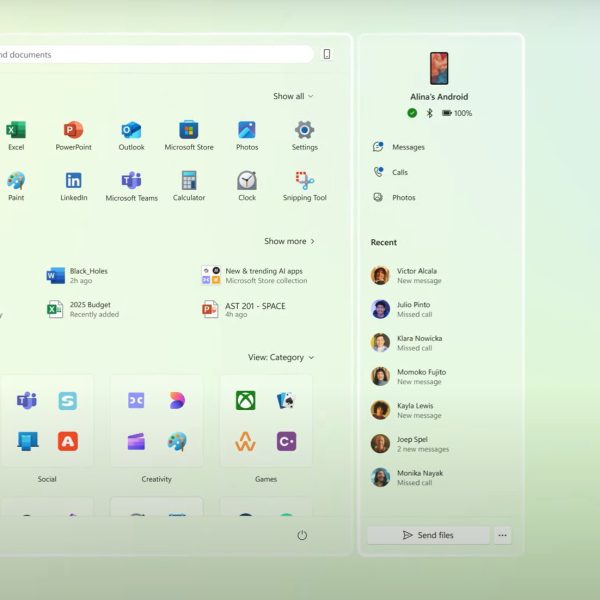Open the Calculator app
This screenshot has height=600, width=600.
(189, 182)
